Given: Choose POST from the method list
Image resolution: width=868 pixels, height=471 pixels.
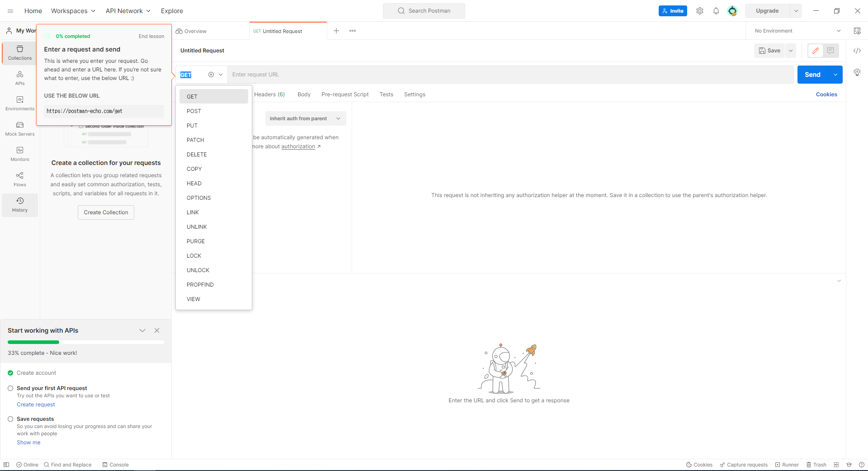Looking at the screenshot, I should (x=214, y=111).
